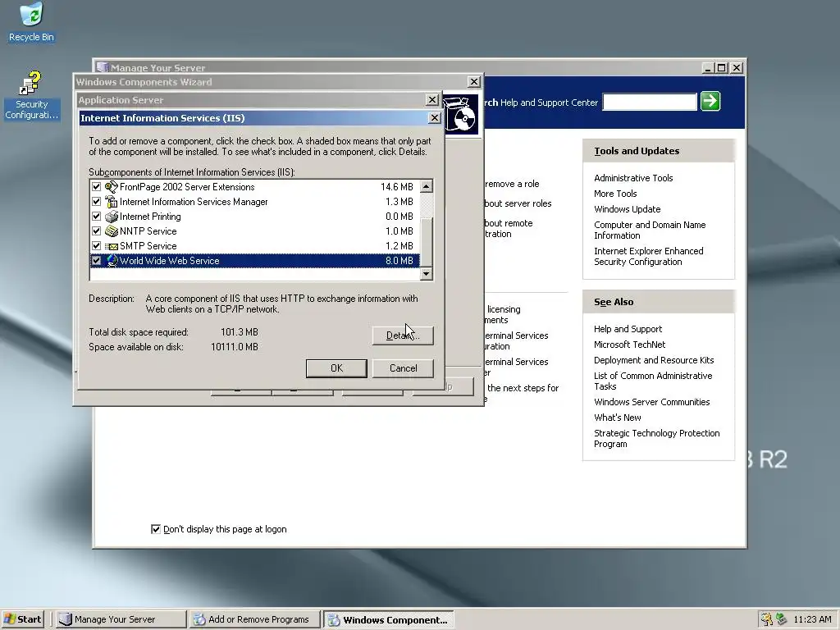Click the World Wide Web Service globe icon
The image size is (840, 630).
(x=112, y=260)
